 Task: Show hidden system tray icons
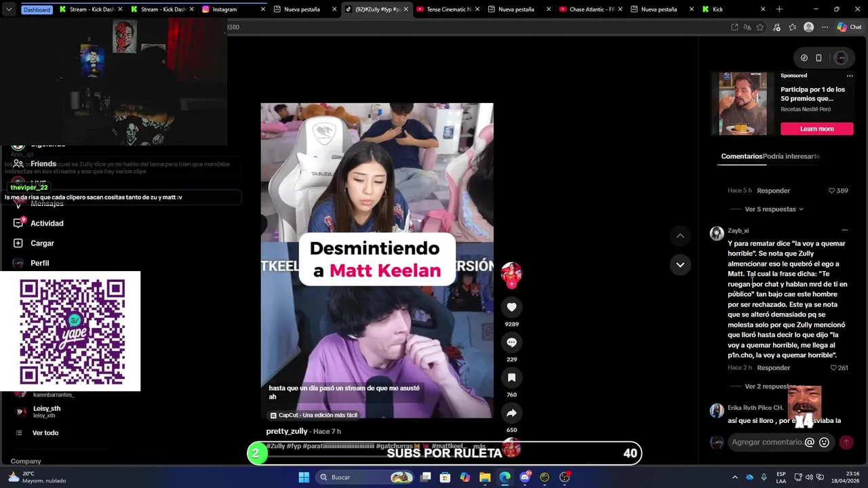click(734, 477)
